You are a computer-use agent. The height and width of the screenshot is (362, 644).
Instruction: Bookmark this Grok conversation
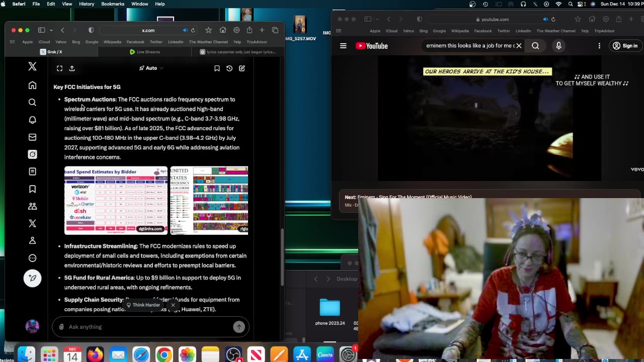[217, 68]
